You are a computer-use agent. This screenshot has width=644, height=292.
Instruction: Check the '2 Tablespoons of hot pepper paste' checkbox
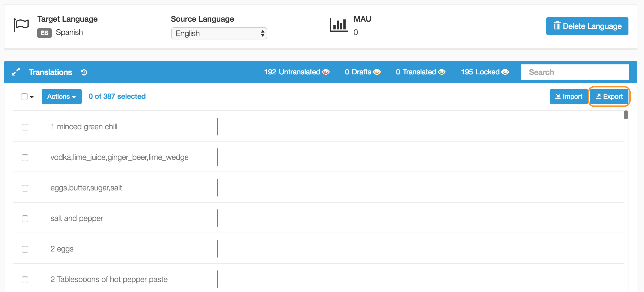coord(25,280)
